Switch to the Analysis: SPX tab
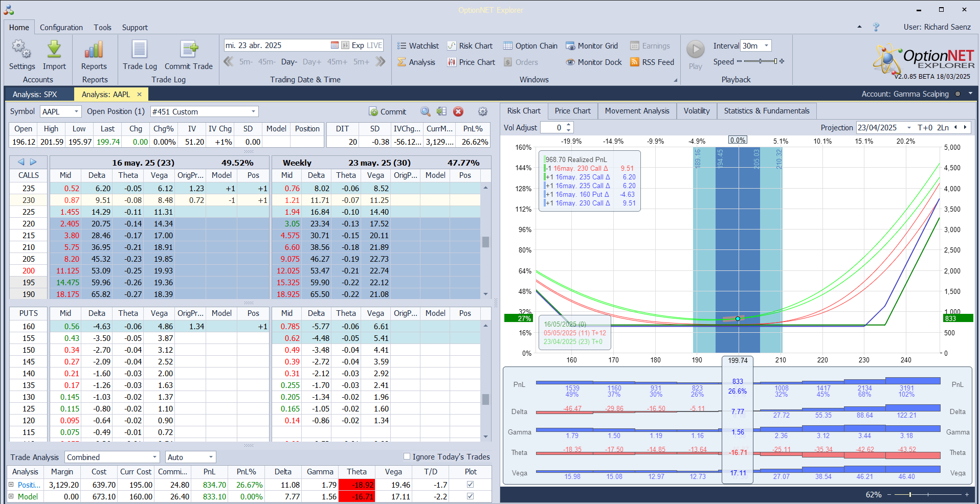The height and width of the screenshot is (504, 980). click(35, 94)
